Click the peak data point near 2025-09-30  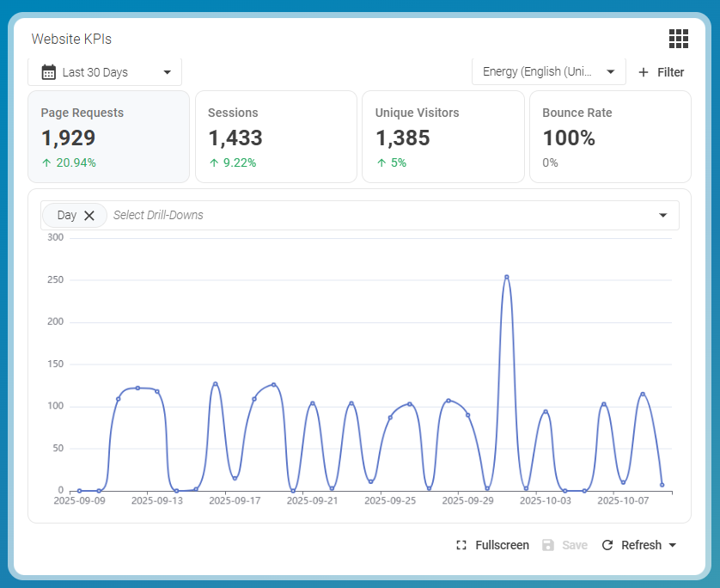pyautogui.click(x=507, y=276)
